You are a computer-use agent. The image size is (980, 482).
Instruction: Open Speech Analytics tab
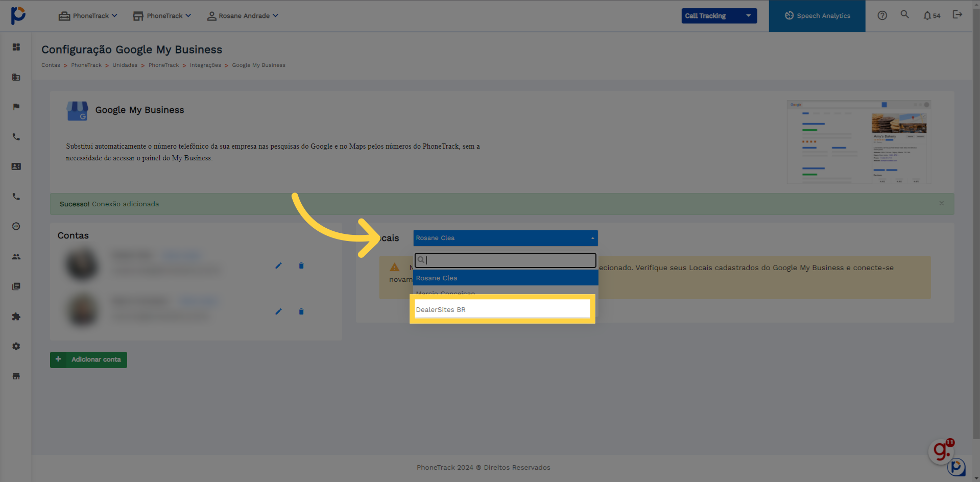[x=817, y=16]
